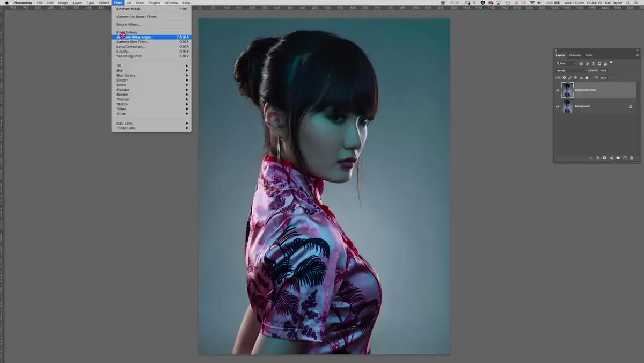Lock artboard nesting icon
This screenshot has height=363, width=644.
coord(581,78)
